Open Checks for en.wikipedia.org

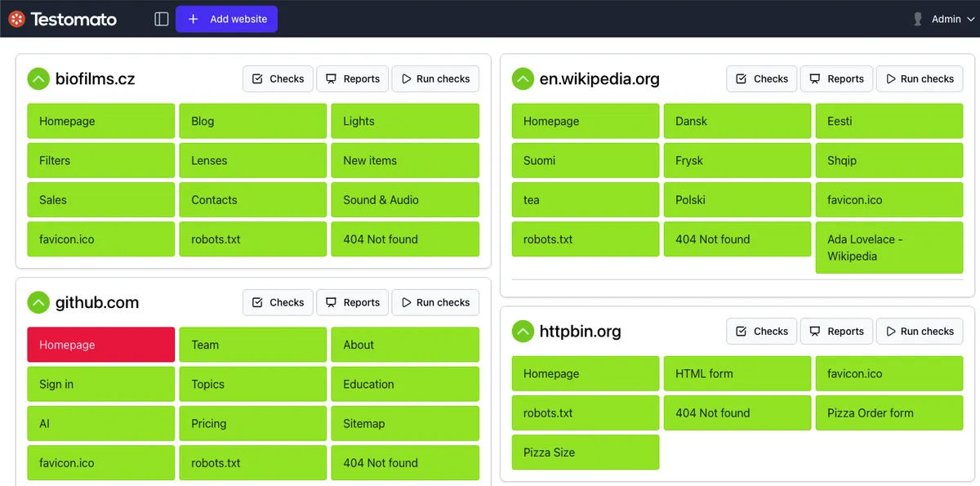tap(762, 79)
